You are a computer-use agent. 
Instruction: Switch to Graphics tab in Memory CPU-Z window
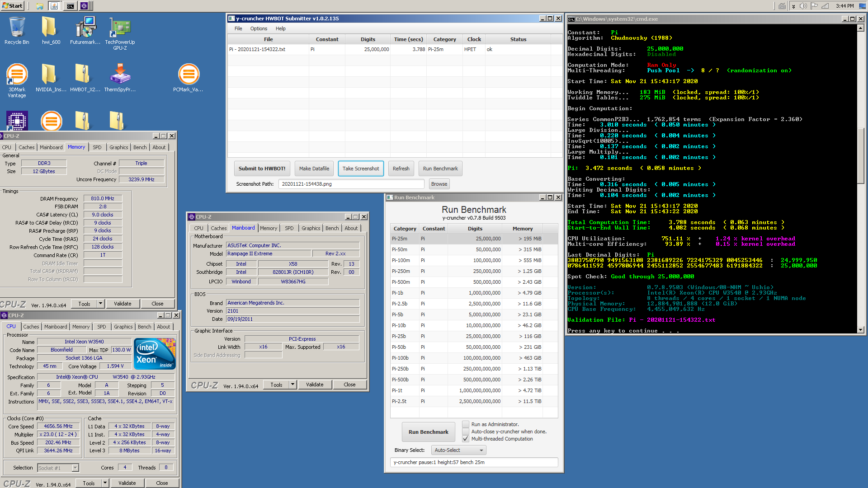click(119, 147)
